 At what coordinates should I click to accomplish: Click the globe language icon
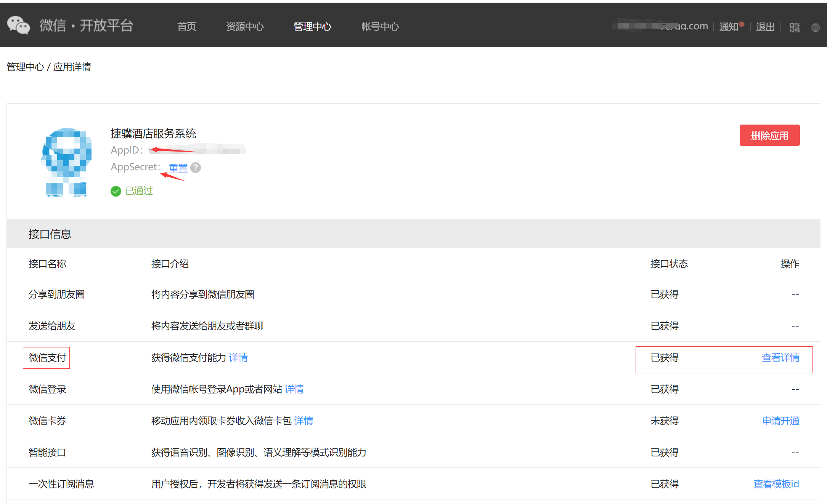click(815, 27)
